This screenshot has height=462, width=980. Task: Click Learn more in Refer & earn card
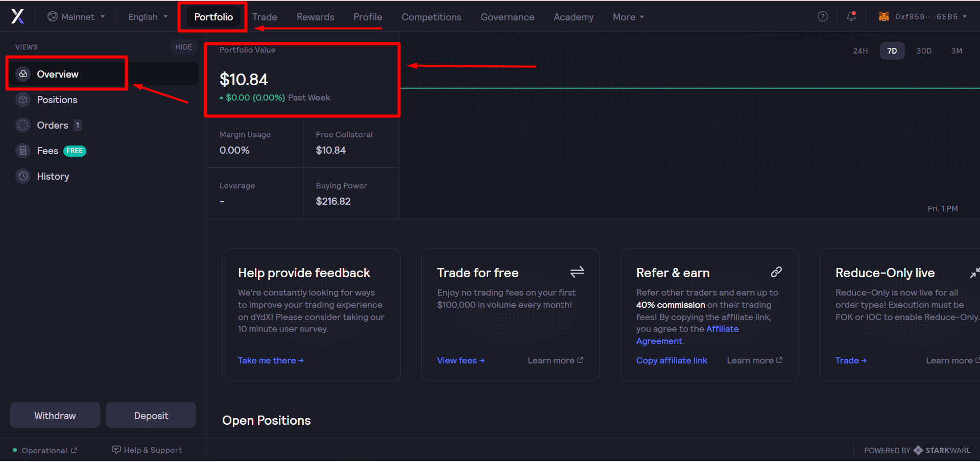coord(754,360)
